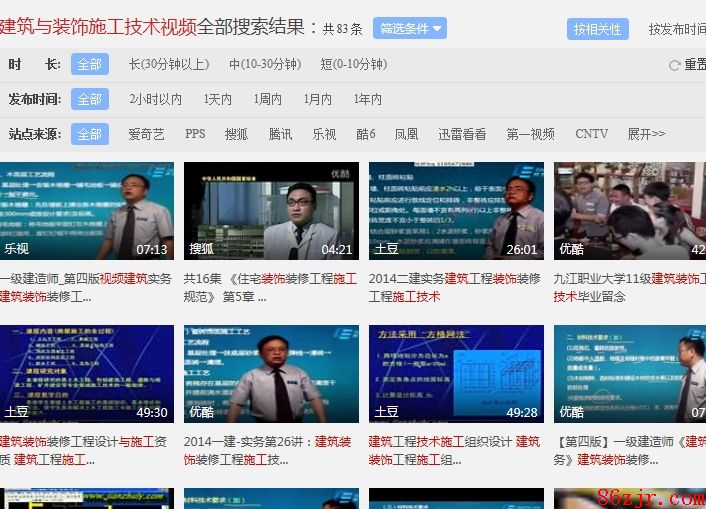Filter duration to 中(10-30分钟)
706x509 pixels.
(x=264, y=64)
